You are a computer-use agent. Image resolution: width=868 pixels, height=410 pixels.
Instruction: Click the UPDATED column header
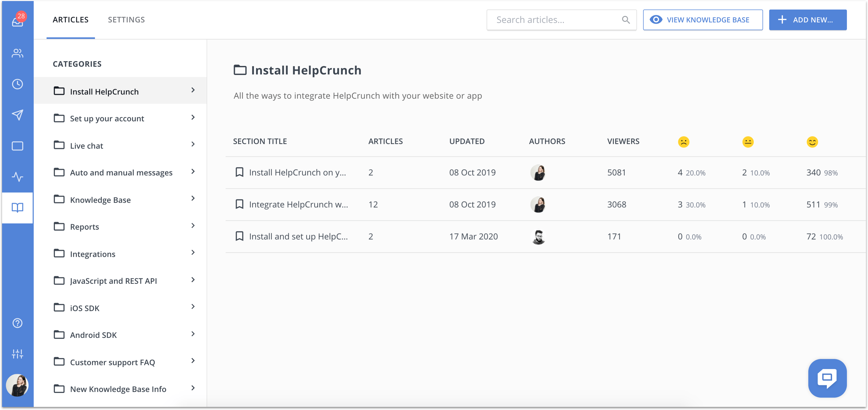[467, 141]
